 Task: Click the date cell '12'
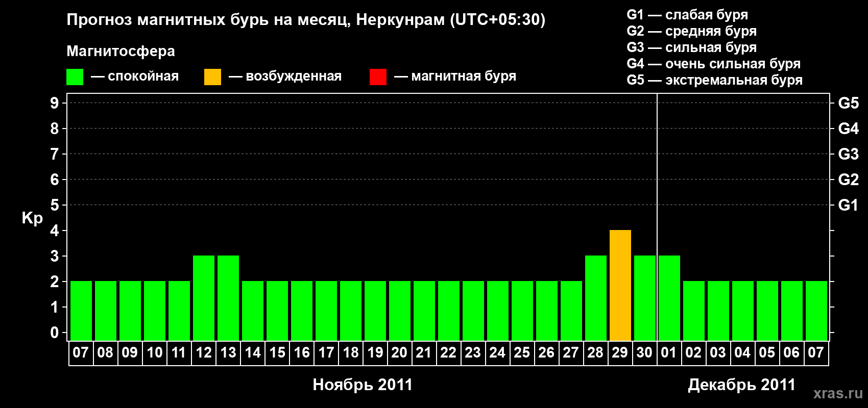coord(204,353)
